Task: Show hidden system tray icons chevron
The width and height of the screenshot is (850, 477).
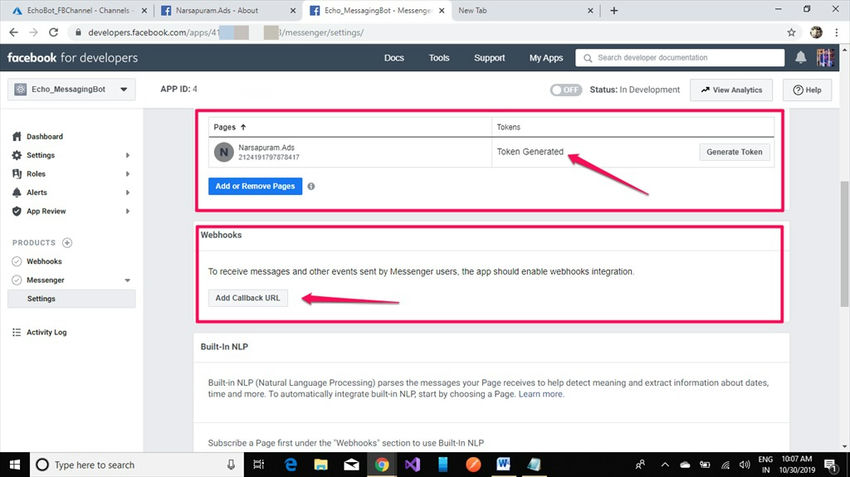Action: (665, 465)
